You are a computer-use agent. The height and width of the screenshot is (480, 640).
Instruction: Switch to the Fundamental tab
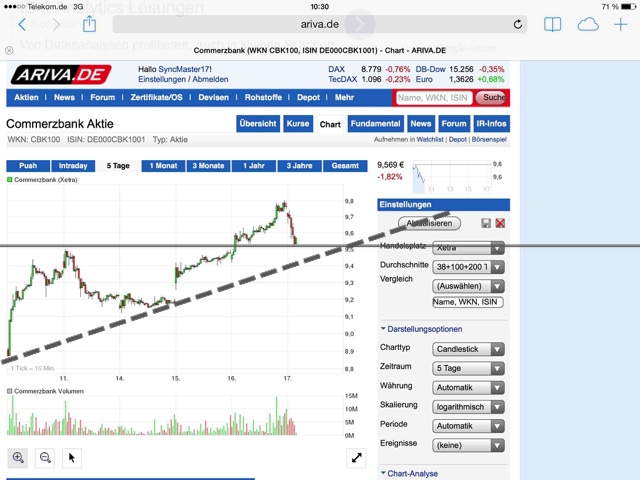tap(376, 124)
